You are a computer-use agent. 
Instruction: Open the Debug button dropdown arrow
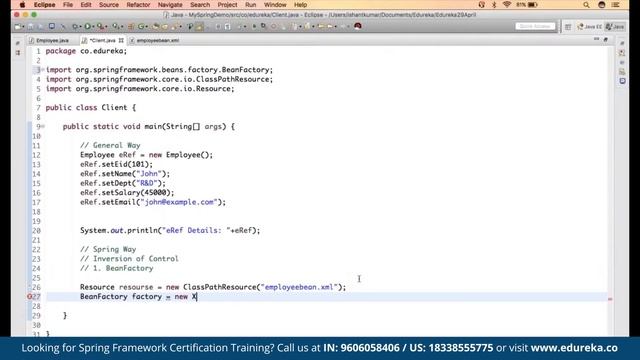(x=80, y=27)
